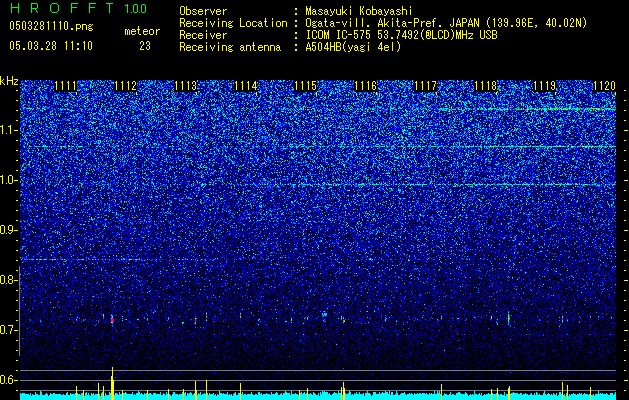Click the time marker 1111
This screenshot has height=400, width=629.
[x=66, y=86]
